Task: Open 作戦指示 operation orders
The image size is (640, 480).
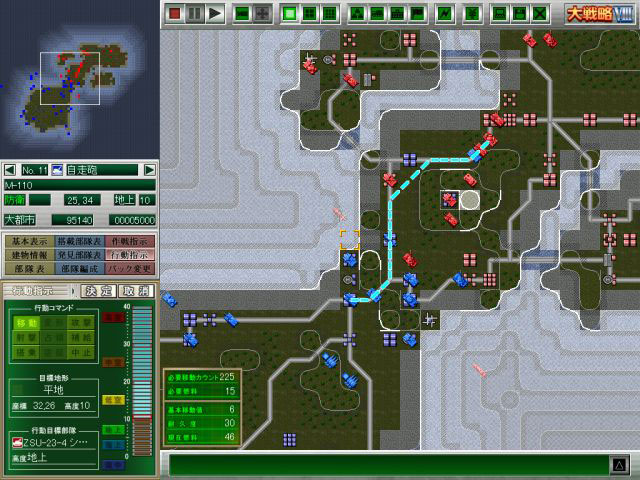Action: tap(130, 241)
